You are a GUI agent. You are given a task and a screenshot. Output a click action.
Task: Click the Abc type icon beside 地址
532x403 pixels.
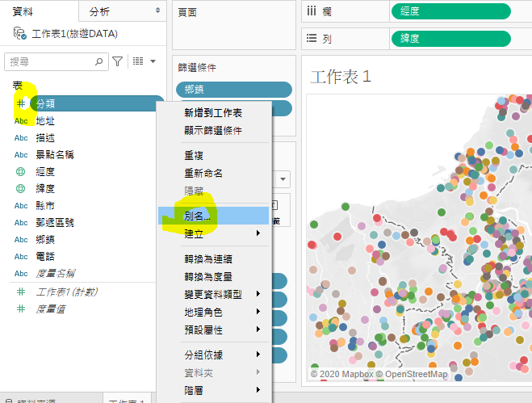21,121
